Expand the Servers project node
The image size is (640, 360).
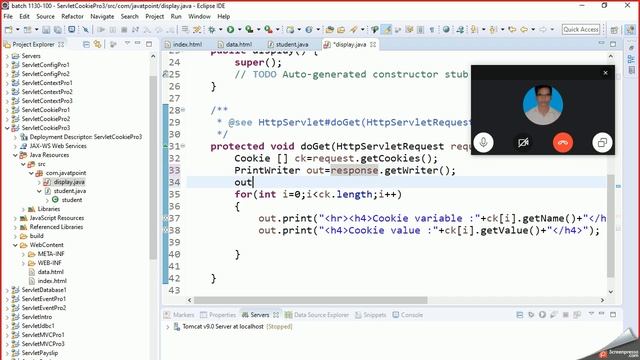coord(7,56)
